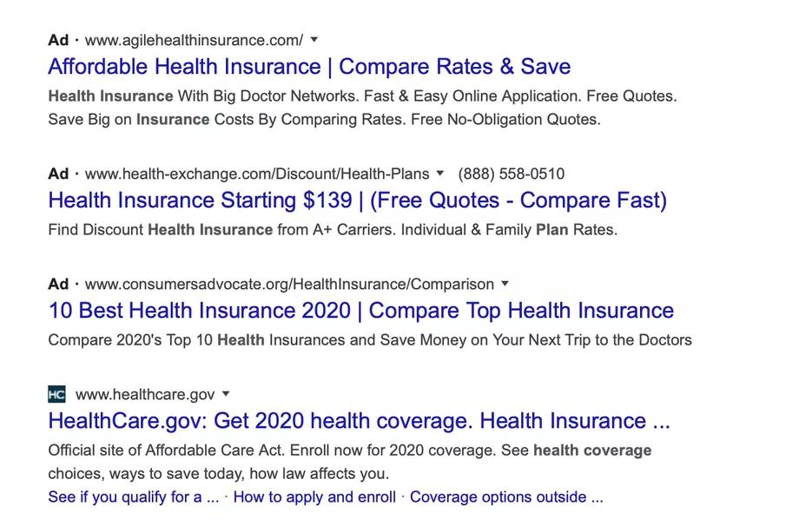
Task: Expand the arrow beside health-exchange.com URL
Action: (440, 174)
